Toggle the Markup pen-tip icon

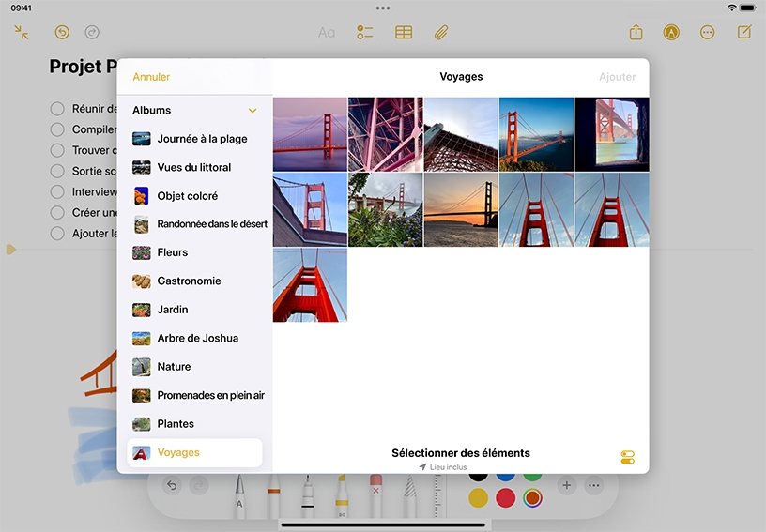[671, 32]
